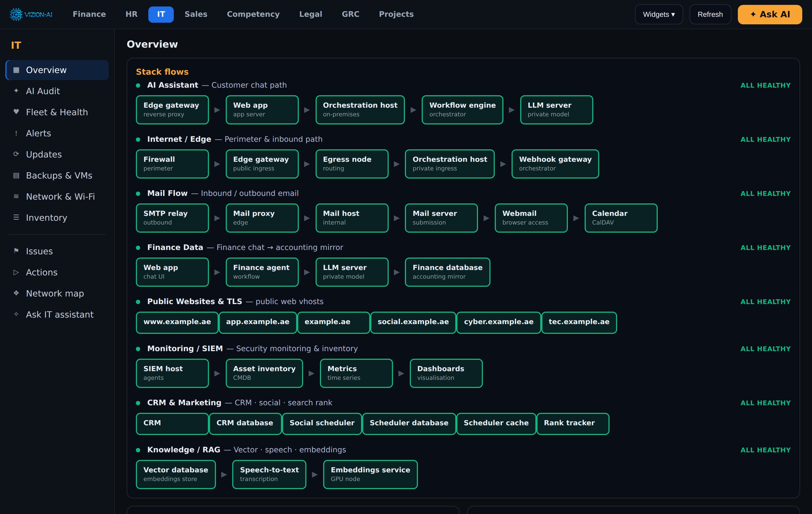Click the Inventory list icon

[16, 217]
